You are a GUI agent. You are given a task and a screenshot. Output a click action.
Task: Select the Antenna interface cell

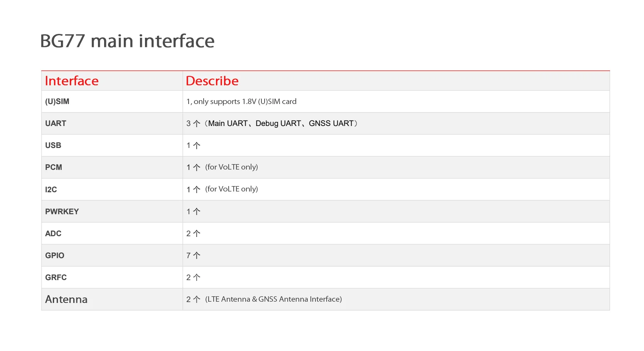click(x=66, y=299)
